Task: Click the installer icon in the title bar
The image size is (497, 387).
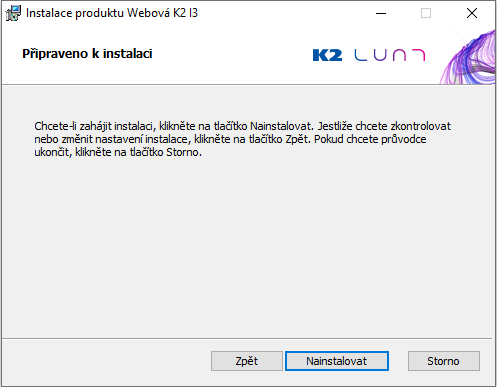Action: 13,13
